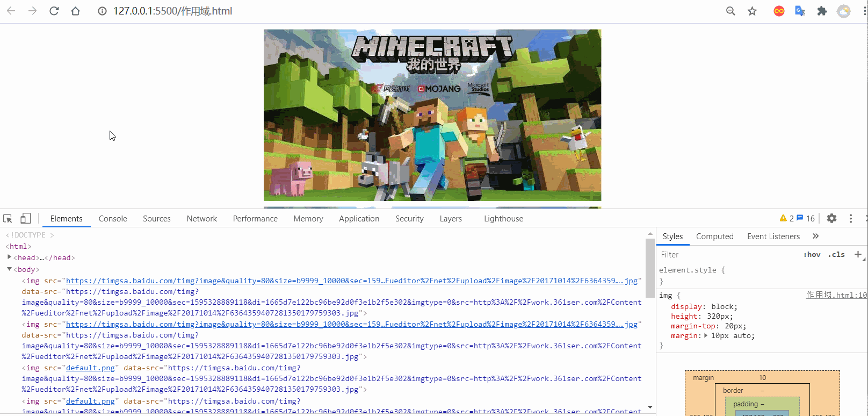Open the red infinity extension
Viewport: 868px width, 416px height.
(x=779, y=11)
